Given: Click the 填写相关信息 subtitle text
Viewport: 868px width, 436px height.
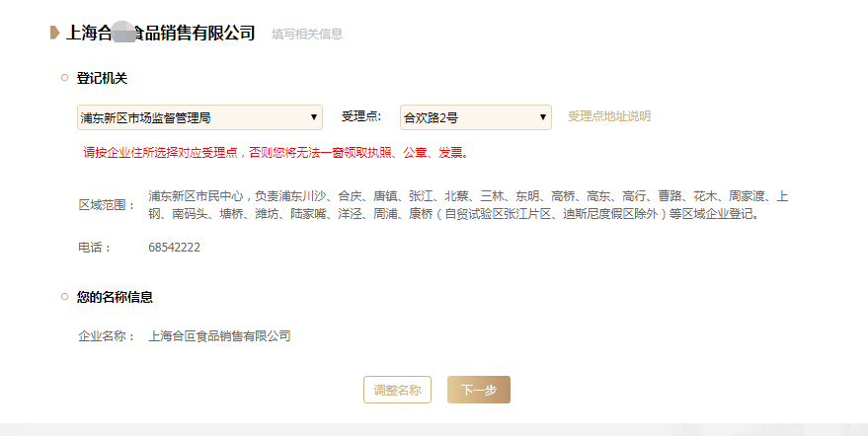Looking at the screenshot, I should coord(307,35).
